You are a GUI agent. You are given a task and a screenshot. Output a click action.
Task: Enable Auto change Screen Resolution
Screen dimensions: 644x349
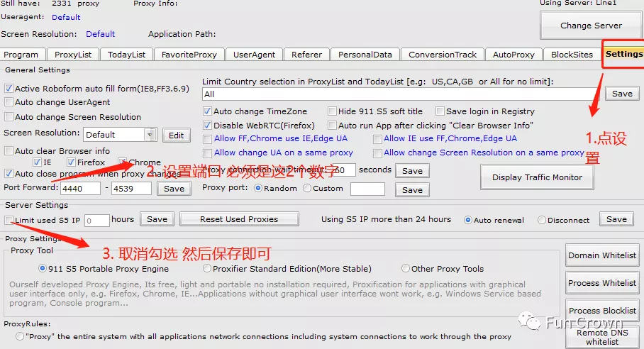click(x=9, y=116)
